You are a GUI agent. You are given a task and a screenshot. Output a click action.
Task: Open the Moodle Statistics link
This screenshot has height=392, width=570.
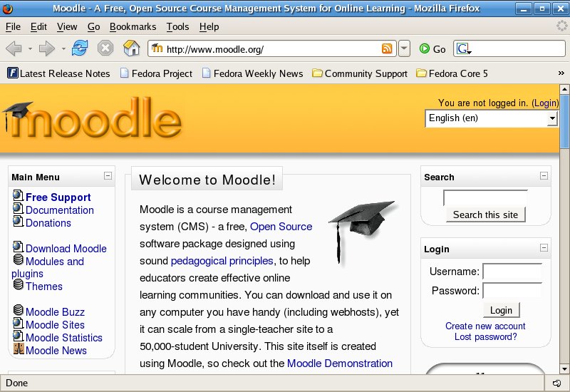[64, 338]
